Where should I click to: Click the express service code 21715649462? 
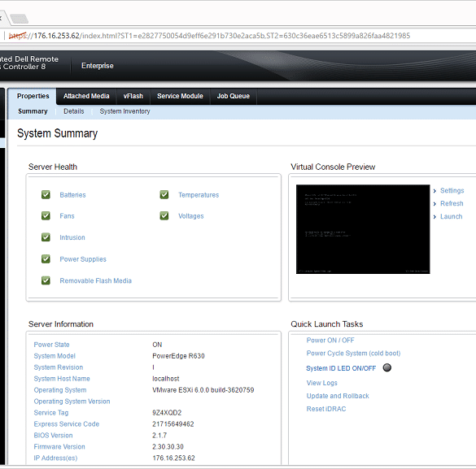pyautogui.click(x=173, y=424)
